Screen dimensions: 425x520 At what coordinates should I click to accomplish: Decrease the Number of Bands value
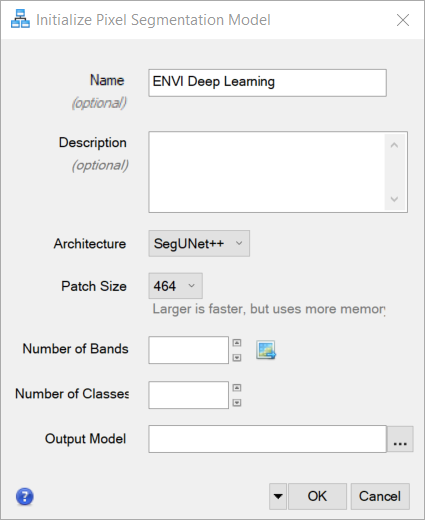tap(237, 358)
